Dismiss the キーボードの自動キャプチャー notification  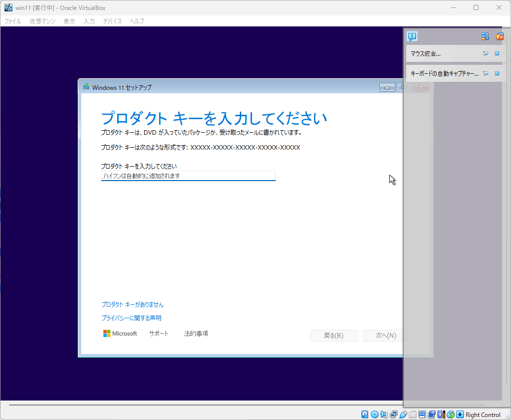pyautogui.click(x=497, y=73)
